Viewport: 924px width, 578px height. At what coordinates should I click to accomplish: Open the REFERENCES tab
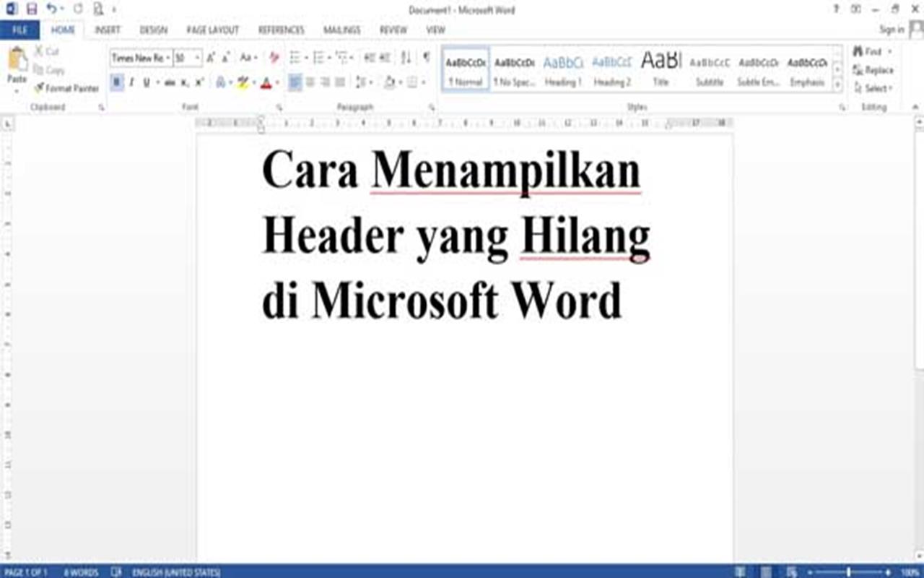coord(282,30)
